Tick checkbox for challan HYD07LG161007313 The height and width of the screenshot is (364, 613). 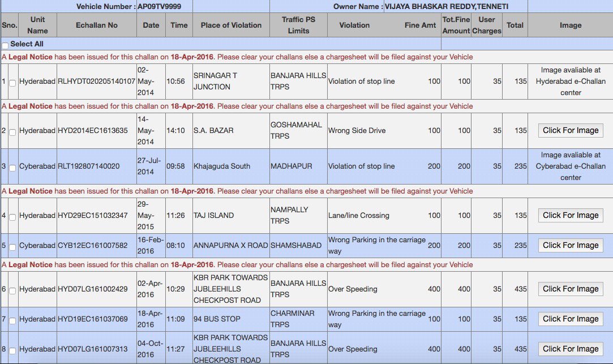[x=12, y=351]
